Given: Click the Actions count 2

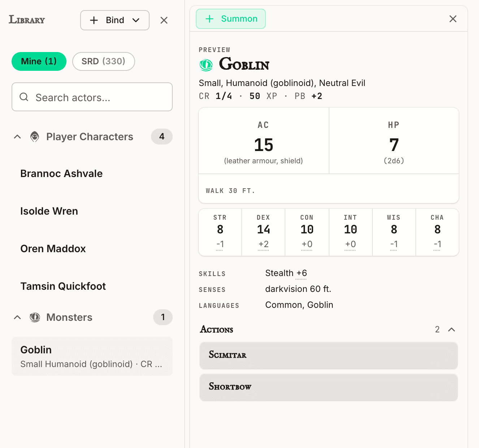Looking at the screenshot, I should click(x=437, y=329).
